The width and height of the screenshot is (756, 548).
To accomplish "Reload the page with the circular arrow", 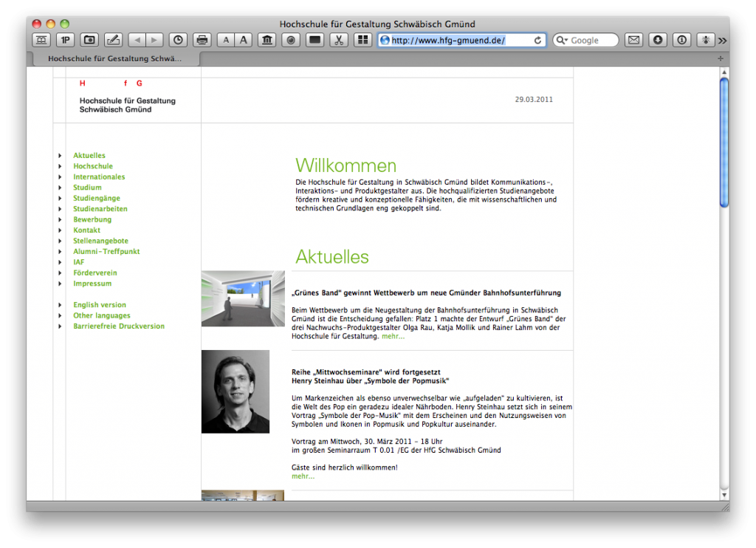I will click(537, 41).
